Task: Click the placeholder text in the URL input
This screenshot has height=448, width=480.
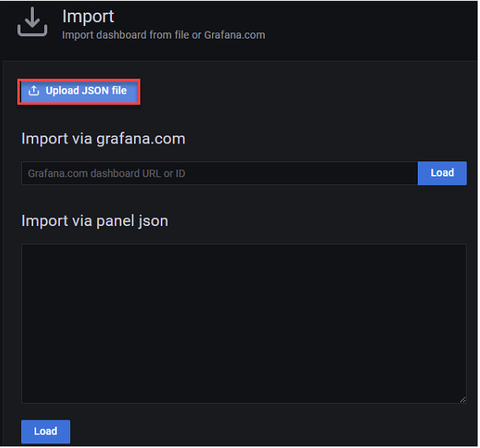Action: [x=106, y=173]
